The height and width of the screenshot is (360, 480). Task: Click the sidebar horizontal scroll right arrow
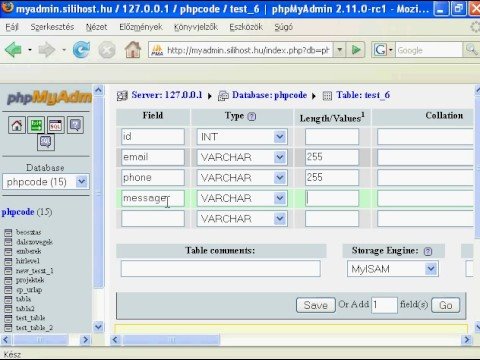tap(85, 340)
